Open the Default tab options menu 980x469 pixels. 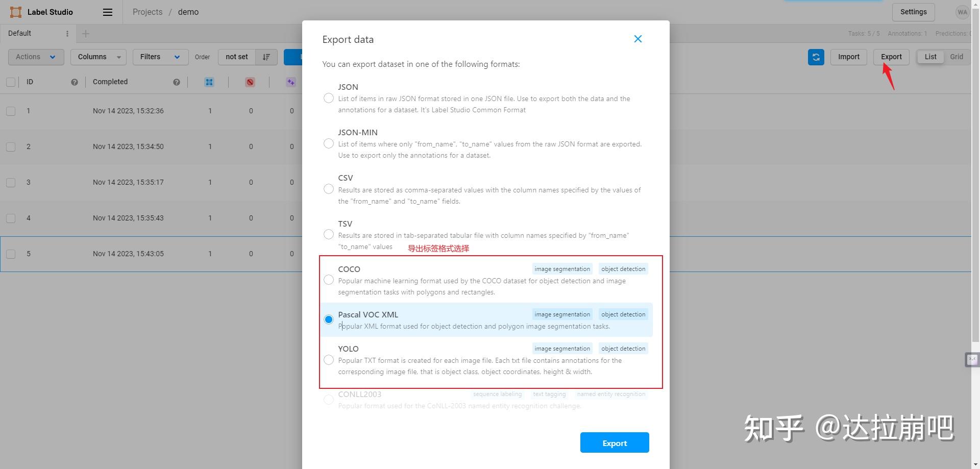point(67,34)
